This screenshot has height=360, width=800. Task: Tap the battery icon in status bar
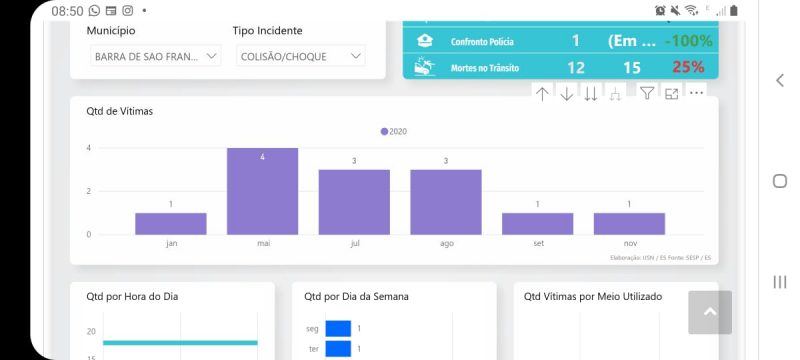(x=734, y=10)
